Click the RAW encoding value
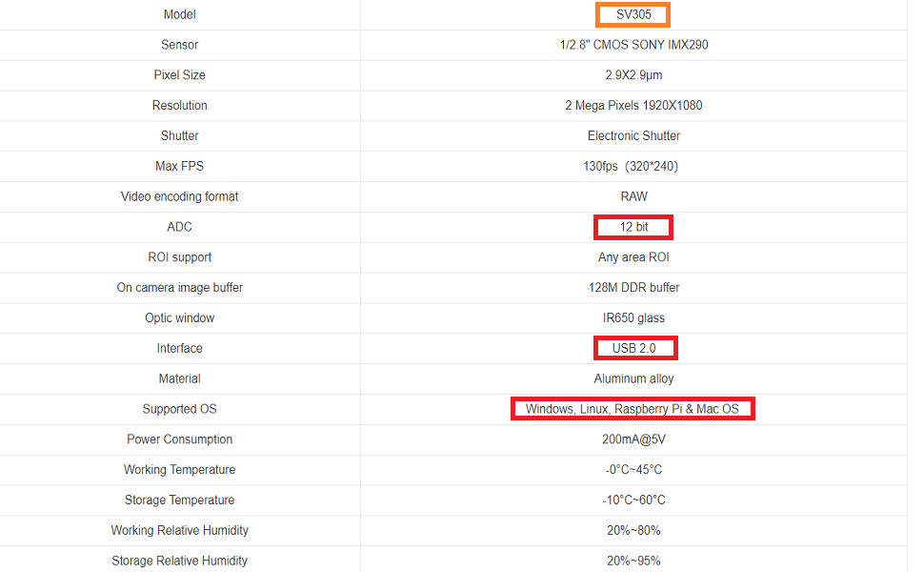This screenshot has width=924, height=572. click(x=633, y=196)
